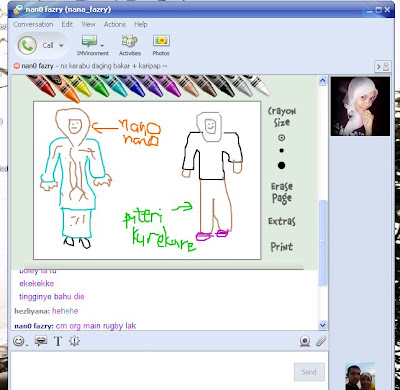Open the Photos sharing icon
Screen dimensions: 400x390
click(161, 41)
